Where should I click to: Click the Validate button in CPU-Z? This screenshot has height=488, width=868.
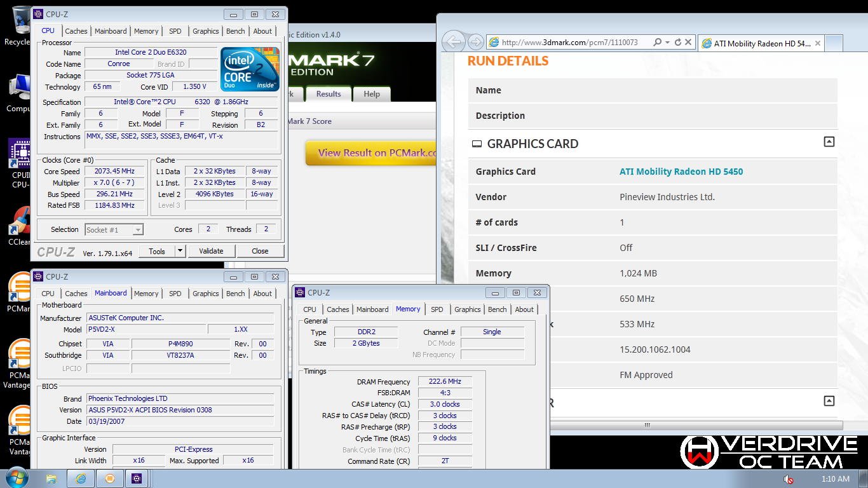tap(211, 251)
